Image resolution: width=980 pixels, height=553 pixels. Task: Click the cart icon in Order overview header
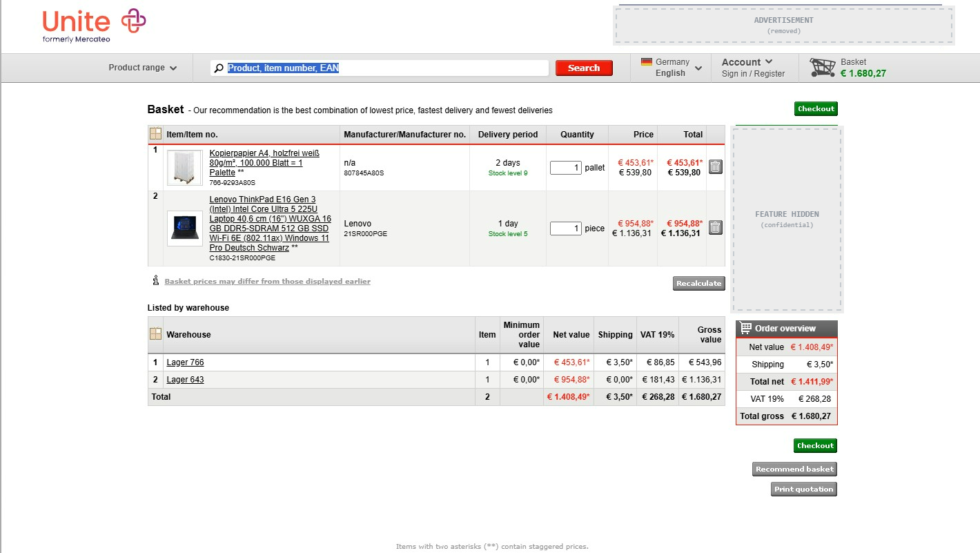tap(745, 328)
